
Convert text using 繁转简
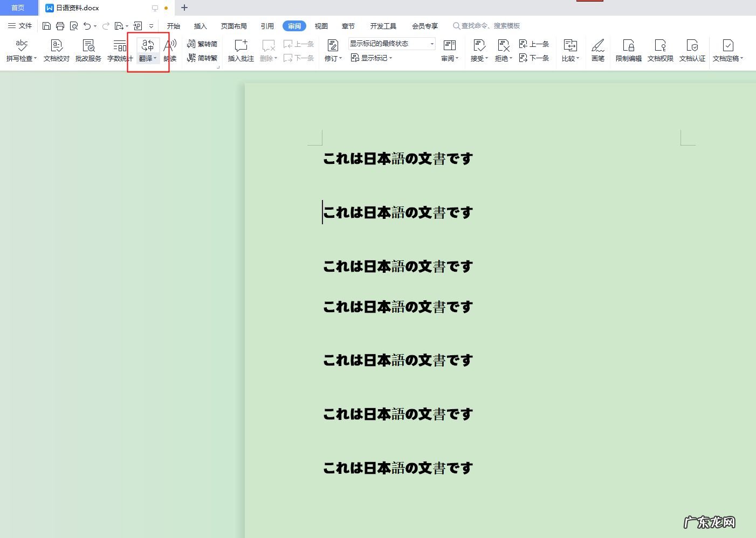pos(202,44)
